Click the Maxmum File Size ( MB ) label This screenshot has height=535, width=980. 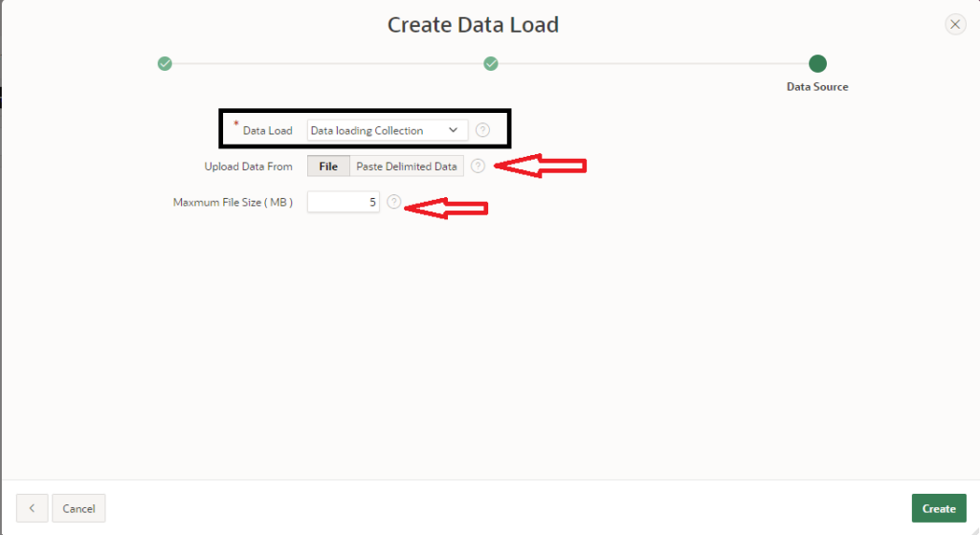click(x=233, y=202)
